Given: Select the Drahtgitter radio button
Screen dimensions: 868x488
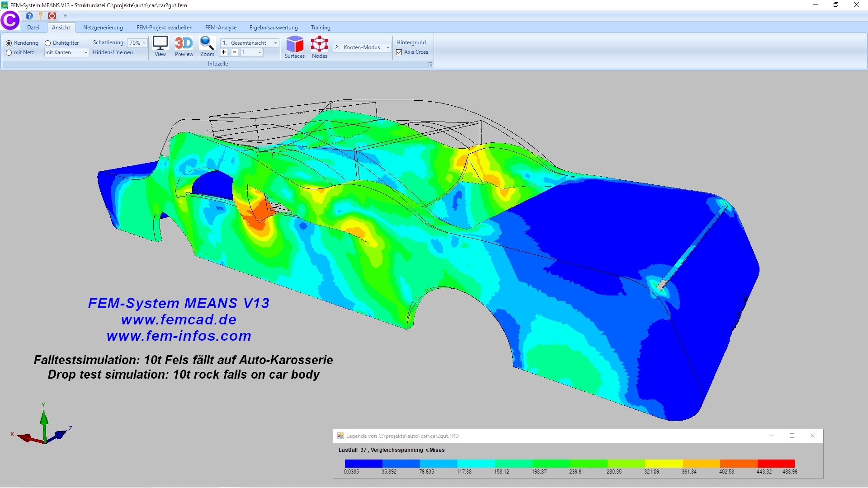Looking at the screenshot, I should 48,43.
